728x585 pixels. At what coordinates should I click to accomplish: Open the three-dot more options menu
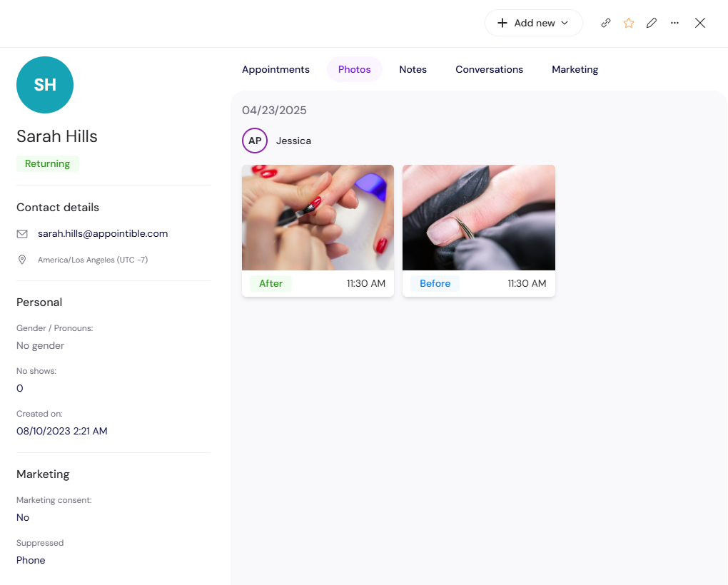(x=674, y=23)
